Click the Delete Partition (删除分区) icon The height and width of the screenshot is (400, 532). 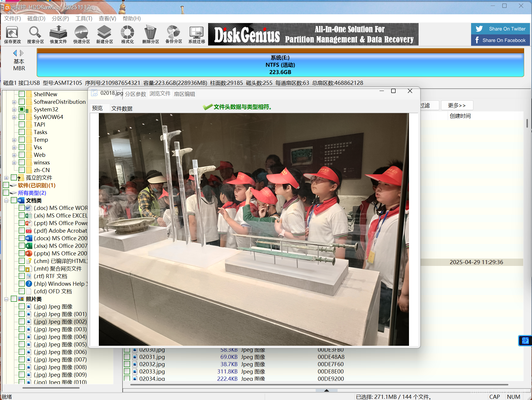(150, 34)
